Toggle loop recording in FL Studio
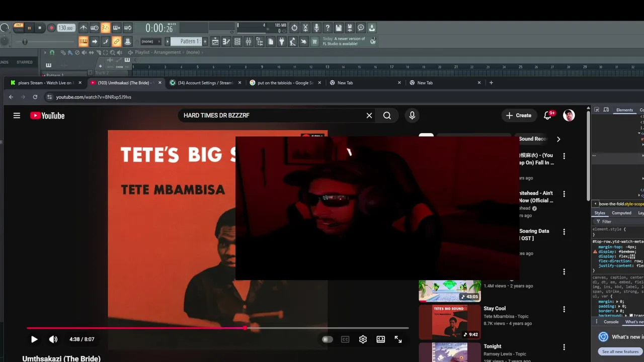The width and height of the screenshot is (644, 362). [128, 28]
